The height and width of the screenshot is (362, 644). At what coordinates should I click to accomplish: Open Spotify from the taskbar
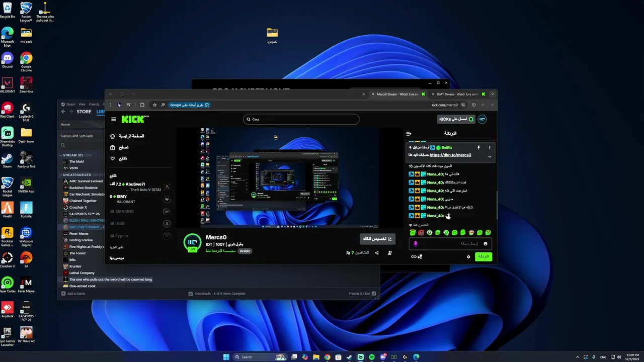coord(372,357)
